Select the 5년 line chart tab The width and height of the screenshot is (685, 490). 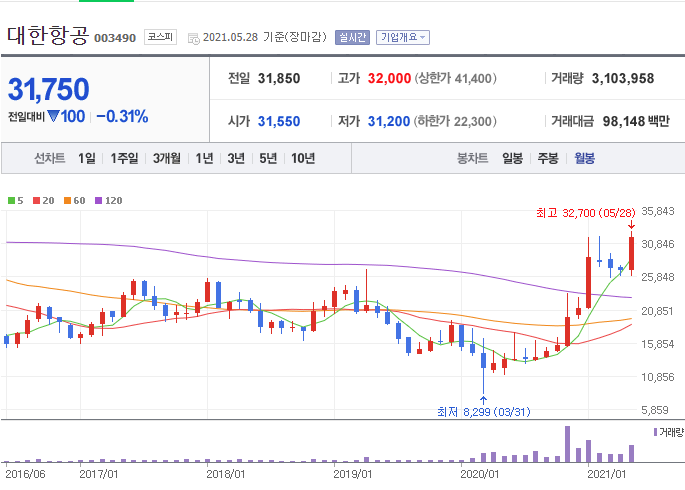coord(268,158)
